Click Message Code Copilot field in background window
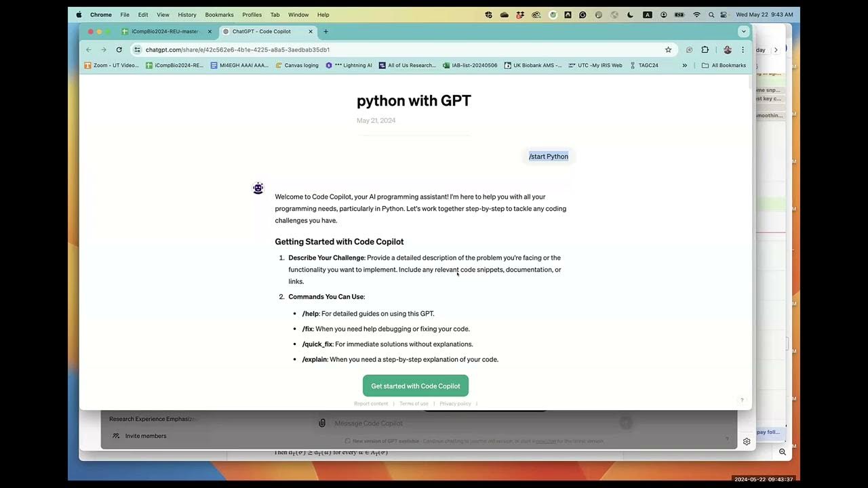The width and height of the screenshot is (868, 488). pyautogui.click(x=475, y=424)
